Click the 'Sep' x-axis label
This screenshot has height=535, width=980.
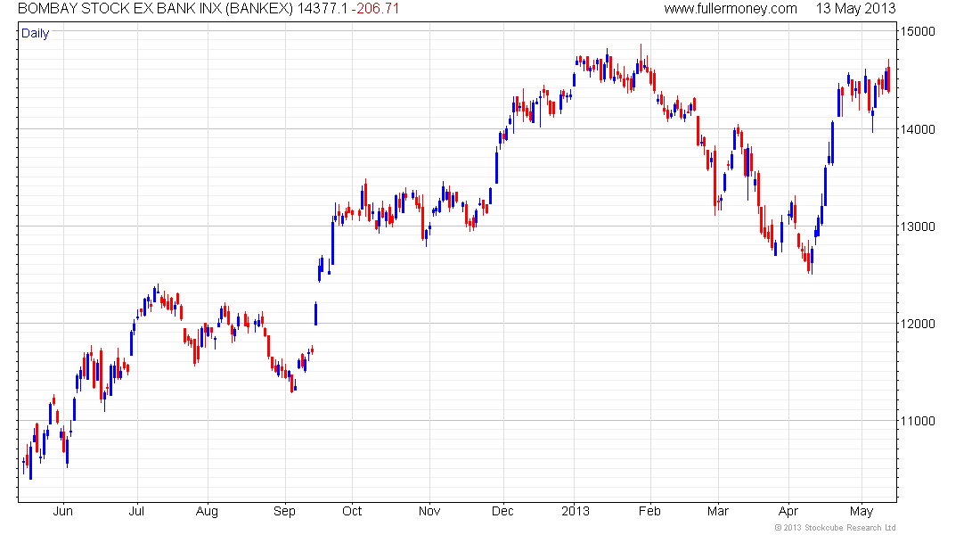click(284, 512)
